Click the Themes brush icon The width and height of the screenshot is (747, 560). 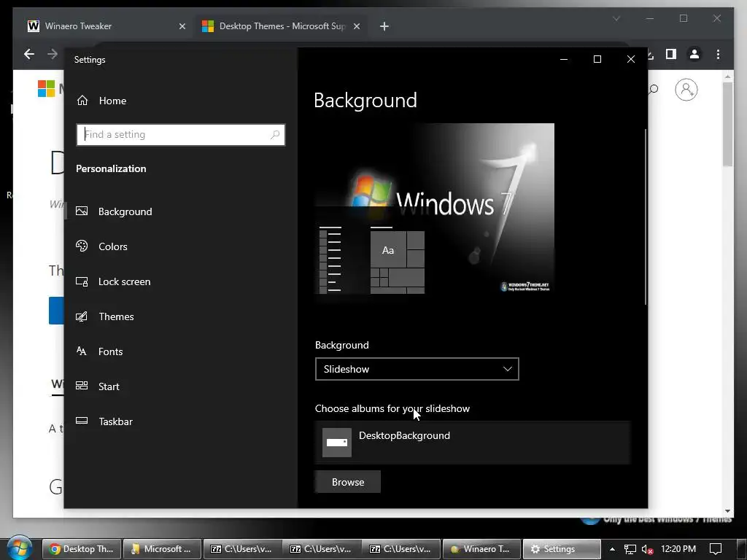click(x=82, y=316)
